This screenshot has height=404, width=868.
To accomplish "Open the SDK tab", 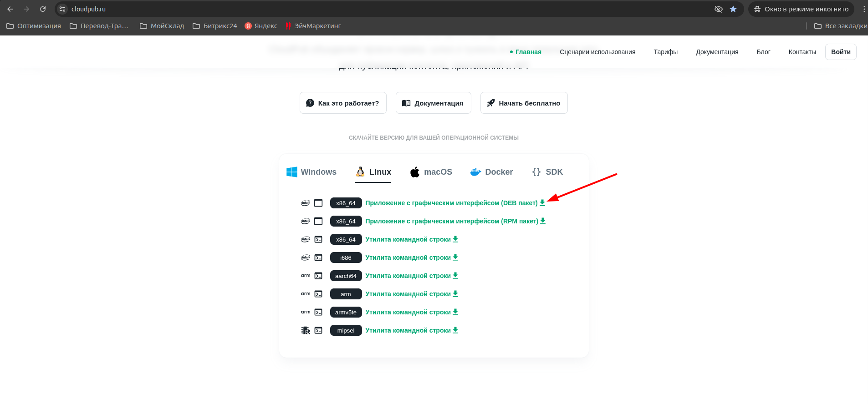I will coord(547,172).
